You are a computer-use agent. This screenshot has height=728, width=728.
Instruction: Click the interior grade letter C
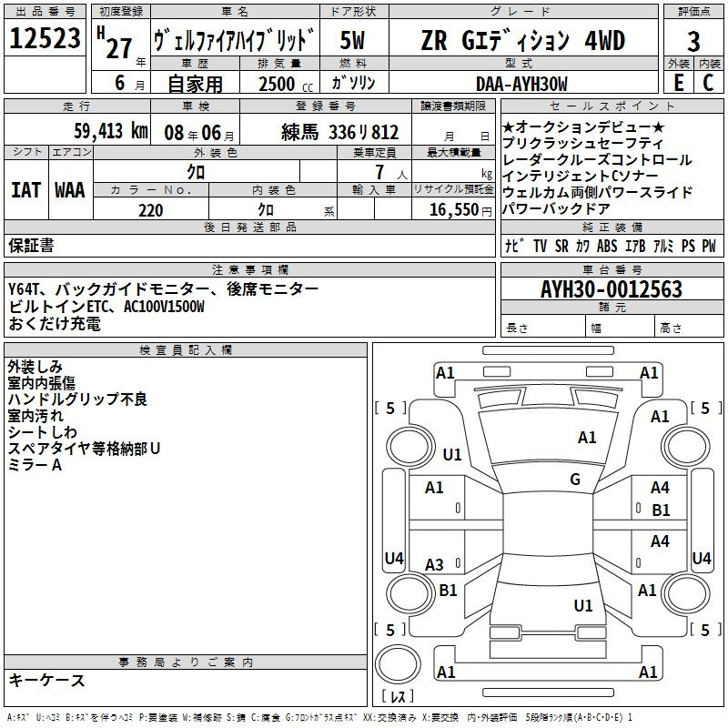click(708, 83)
